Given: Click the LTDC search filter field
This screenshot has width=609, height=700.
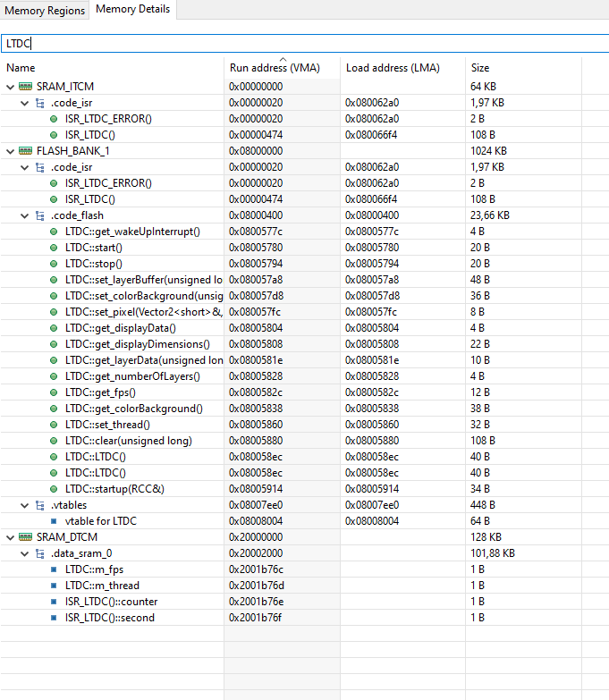Looking at the screenshot, I should [304, 43].
